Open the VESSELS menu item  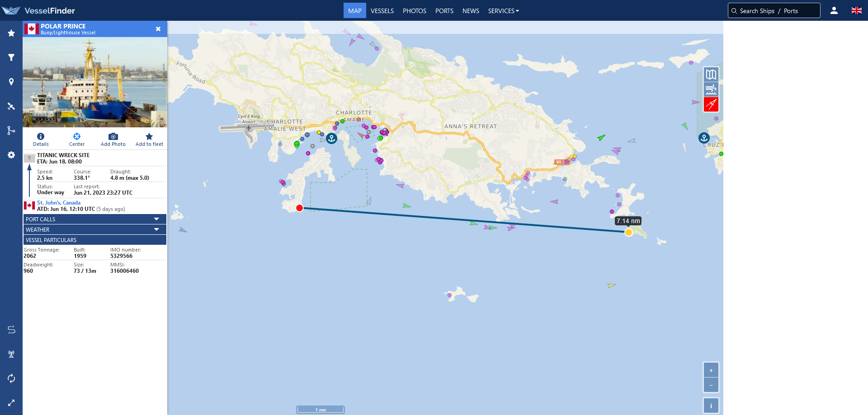coord(382,11)
